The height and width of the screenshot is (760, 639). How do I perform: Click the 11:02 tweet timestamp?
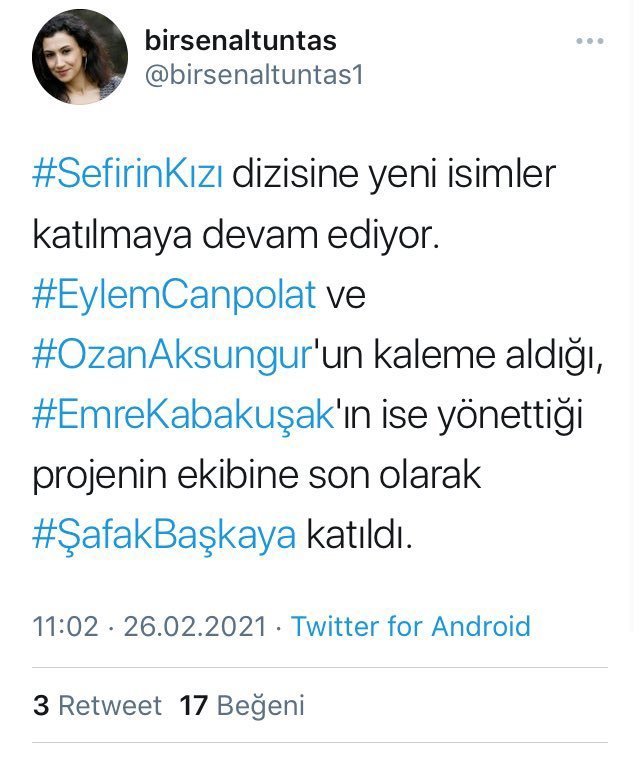(x=66, y=627)
